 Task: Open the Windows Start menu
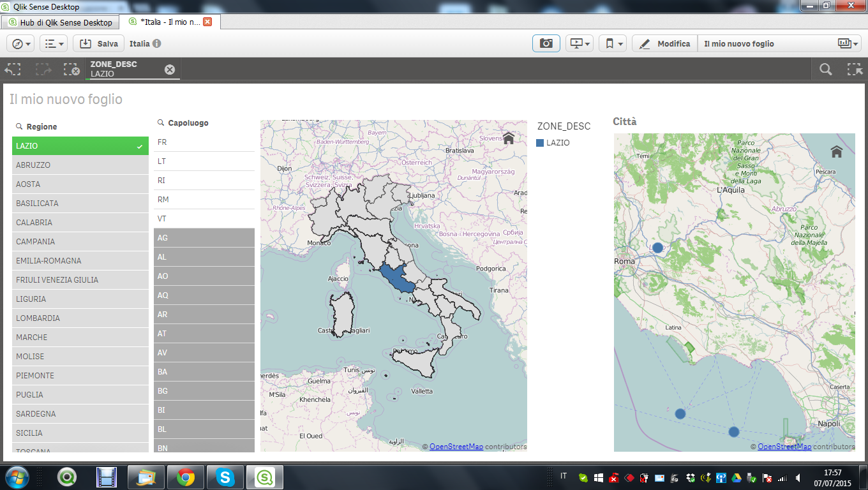click(x=17, y=477)
